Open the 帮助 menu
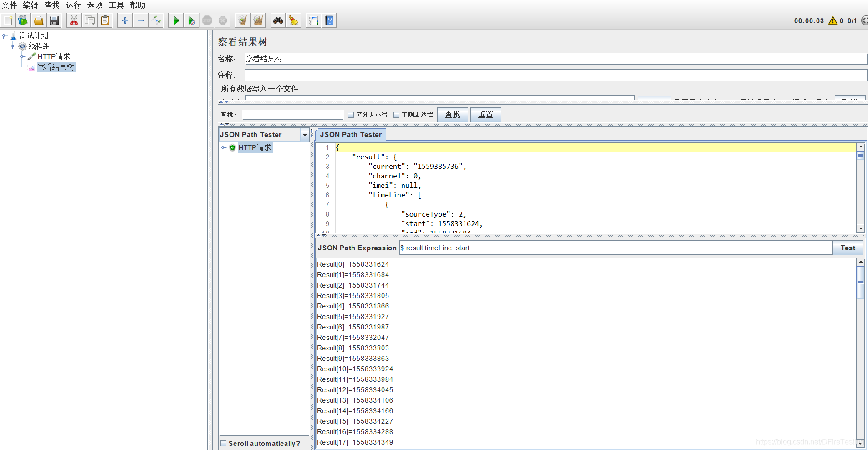Image resolution: width=868 pixels, height=450 pixels. (x=138, y=5)
